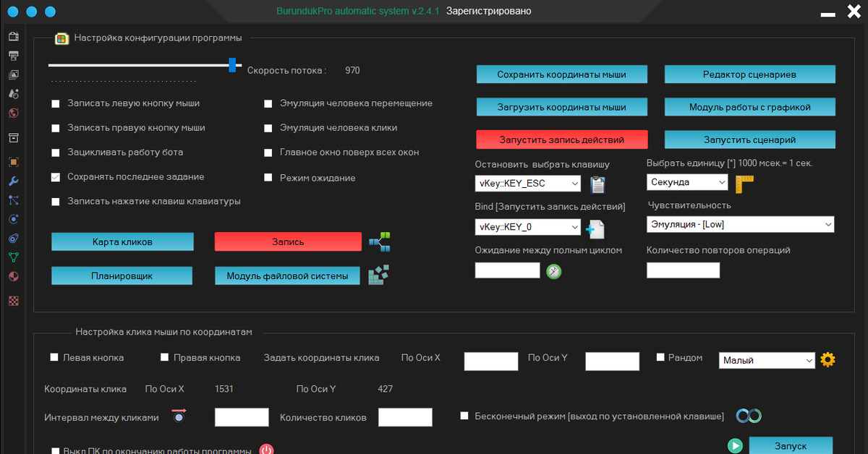Check the Левая кнопка box
Image resolution: width=868 pixels, height=454 pixels.
tap(54, 357)
